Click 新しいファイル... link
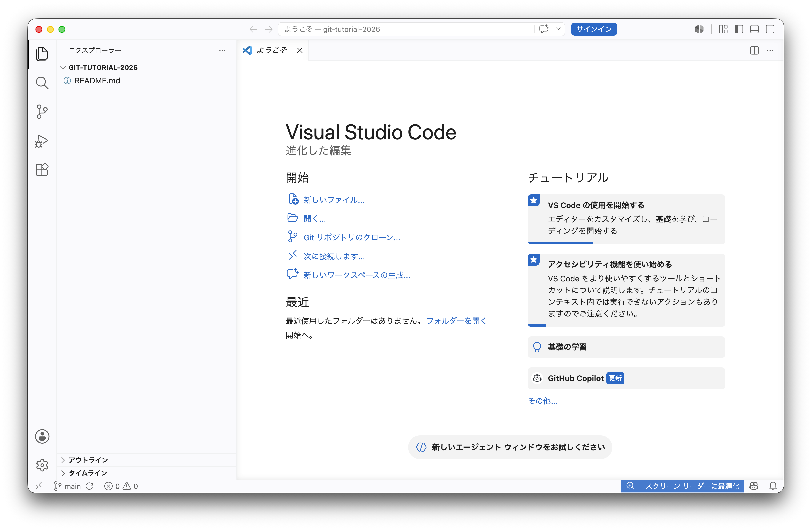812x530 pixels. 334,200
